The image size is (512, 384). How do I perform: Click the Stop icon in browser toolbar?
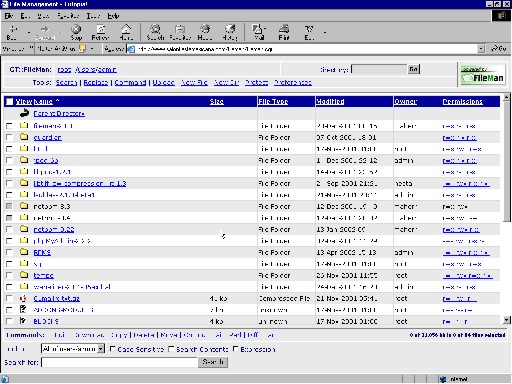[x=76, y=29]
